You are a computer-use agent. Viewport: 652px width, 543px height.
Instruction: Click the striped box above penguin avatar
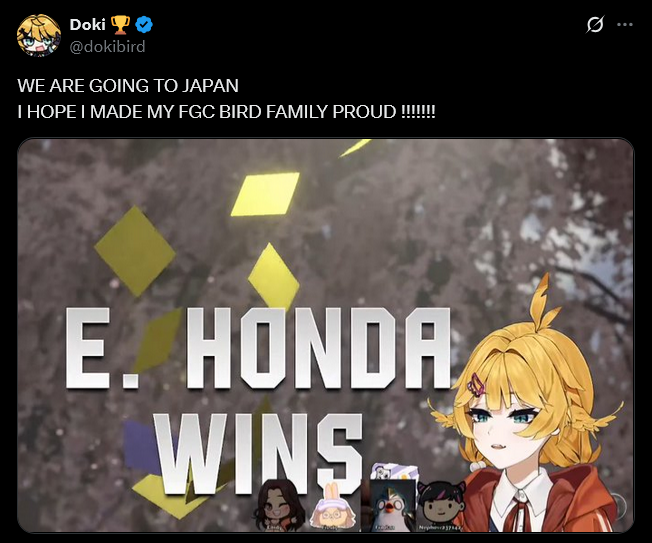(x=394, y=471)
